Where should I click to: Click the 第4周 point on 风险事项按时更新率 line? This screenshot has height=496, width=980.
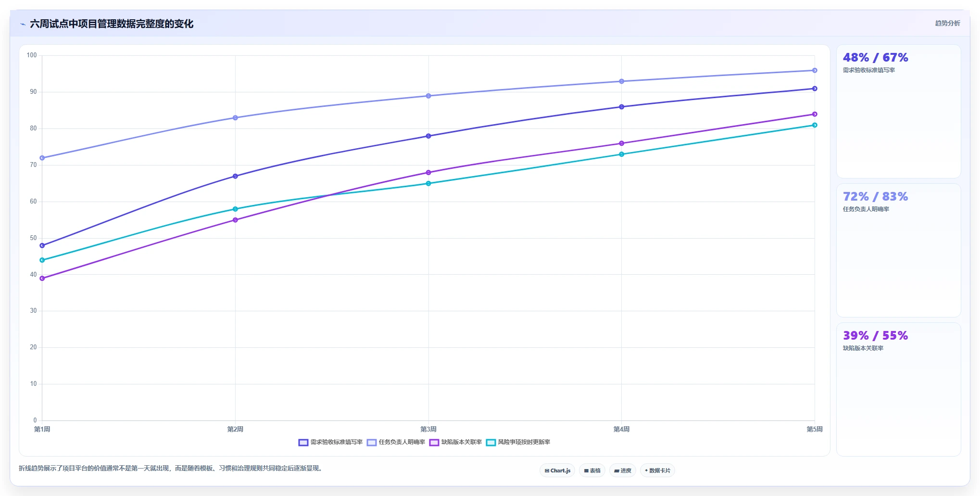click(x=621, y=154)
